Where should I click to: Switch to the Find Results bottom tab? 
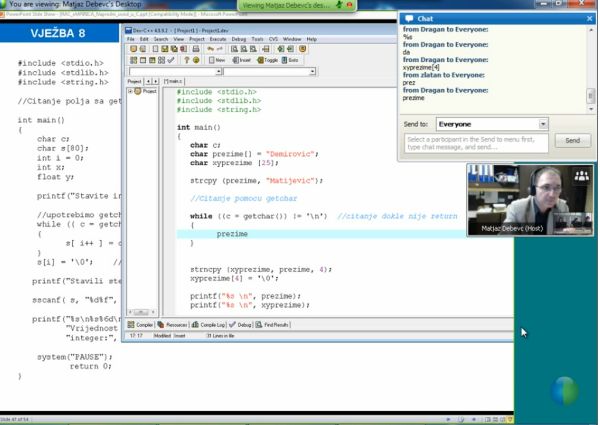click(x=273, y=325)
